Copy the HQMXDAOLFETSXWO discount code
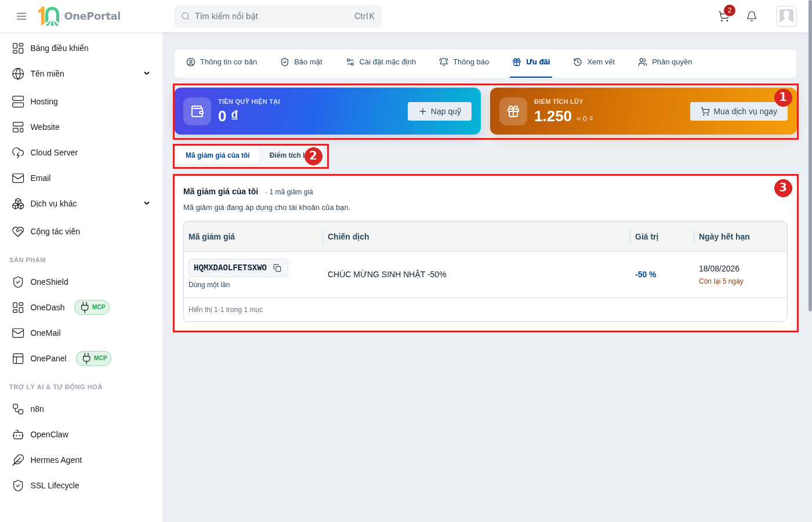This screenshot has height=522, width=812. [277, 268]
